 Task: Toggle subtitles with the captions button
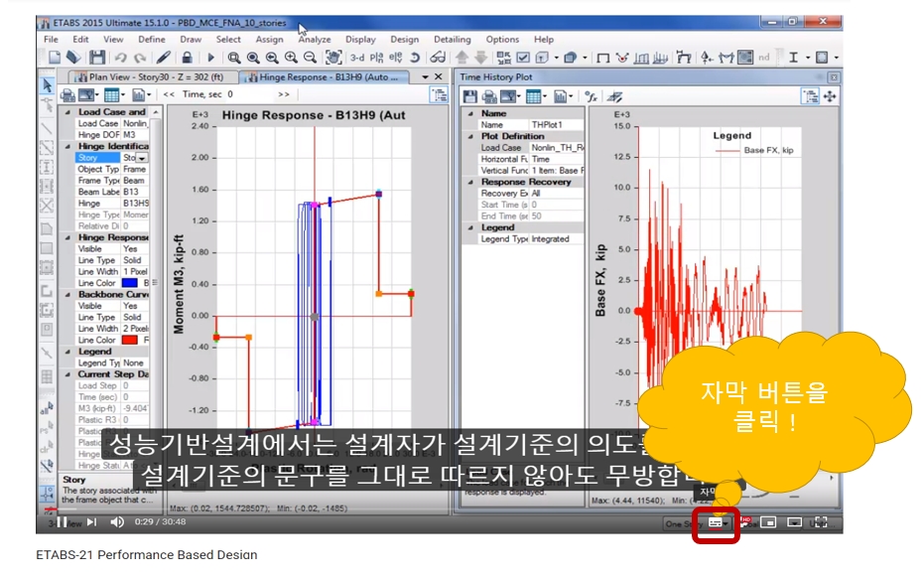click(716, 522)
